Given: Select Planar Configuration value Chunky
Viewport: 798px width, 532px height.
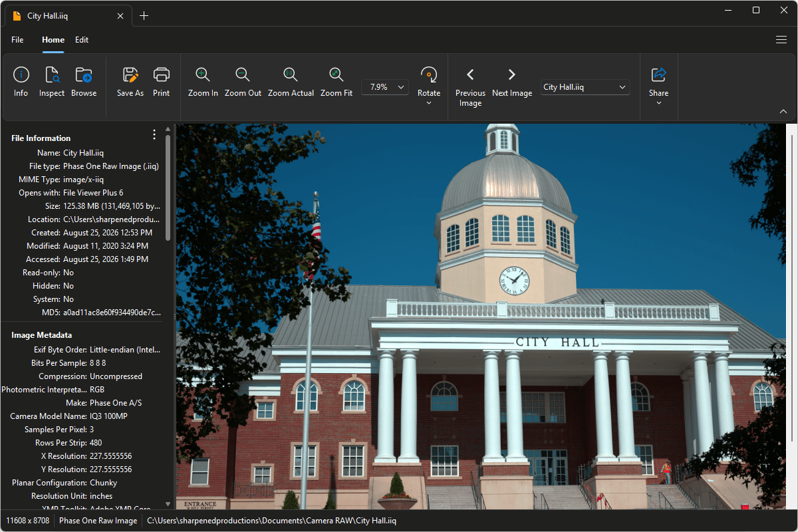Looking at the screenshot, I should click(x=104, y=483).
